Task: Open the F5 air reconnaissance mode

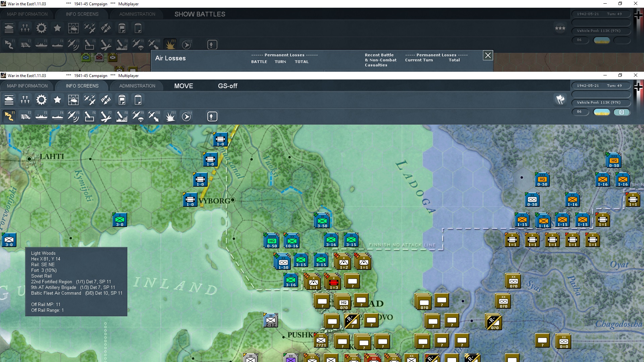Action: pos(74,116)
